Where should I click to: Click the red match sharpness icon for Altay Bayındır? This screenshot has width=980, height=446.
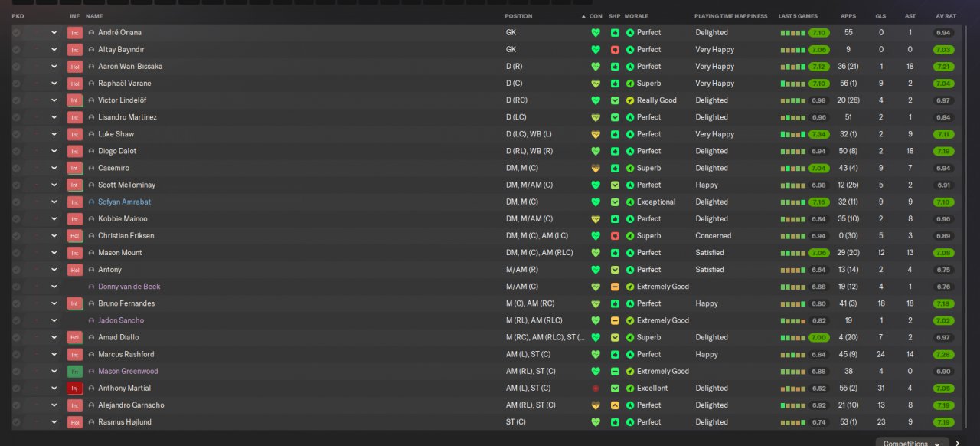[615, 50]
